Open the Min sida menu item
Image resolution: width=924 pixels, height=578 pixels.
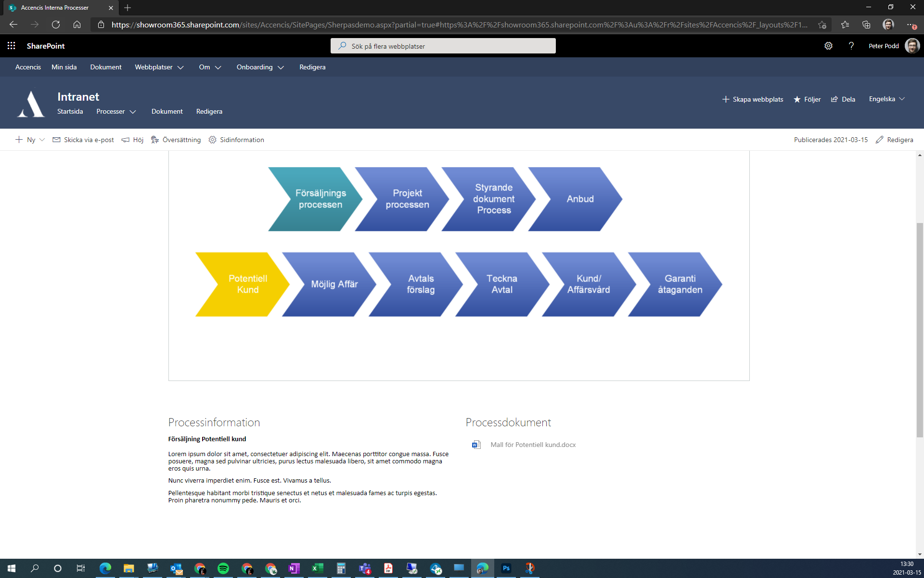tap(64, 67)
